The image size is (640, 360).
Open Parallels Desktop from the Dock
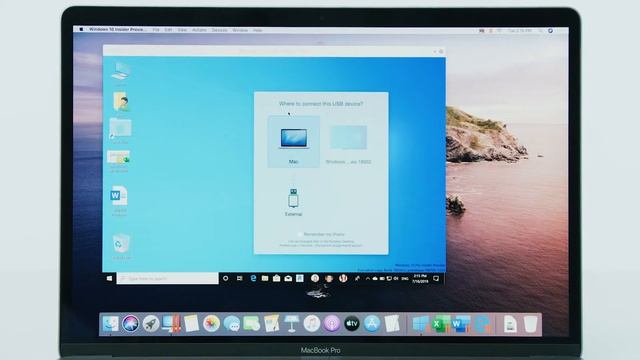click(171, 324)
